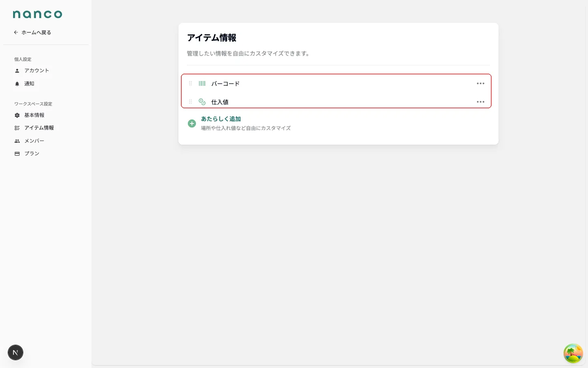Click the green plus icon for あたらしく追加
The height and width of the screenshot is (368, 588).
coord(192,123)
